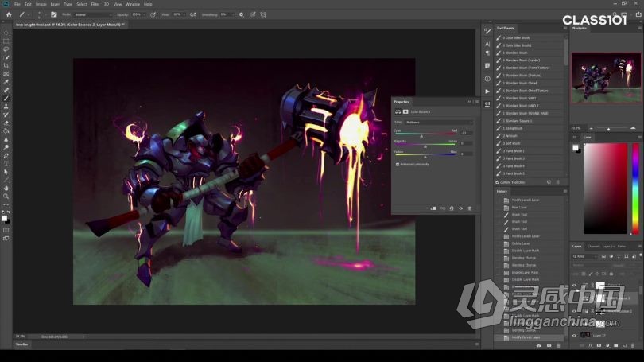Click the Yellow-Blue value input field
Image resolution: width=644 pixels, height=362 pixels.
(466, 154)
